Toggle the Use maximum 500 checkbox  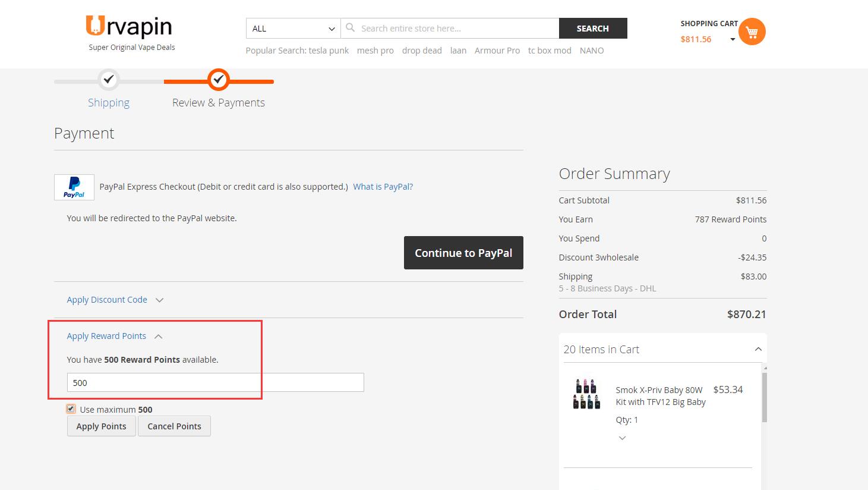coord(71,409)
